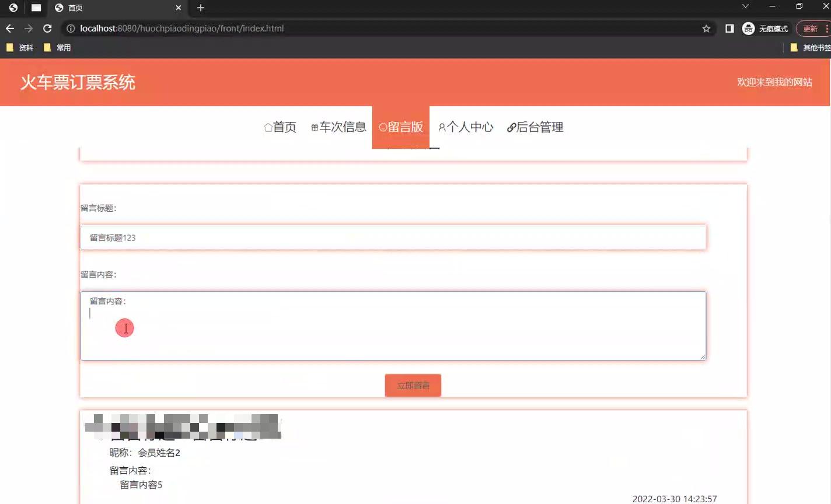Viewport: 831px width, 504px height.
Task: Bookmark this page using the star icon
Action: pyautogui.click(x=706, y=28)
